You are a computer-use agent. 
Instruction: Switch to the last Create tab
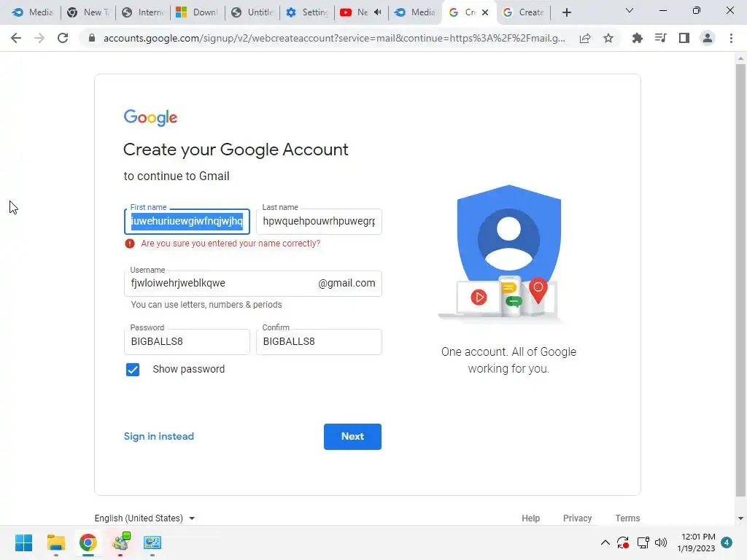coord(524,12)
